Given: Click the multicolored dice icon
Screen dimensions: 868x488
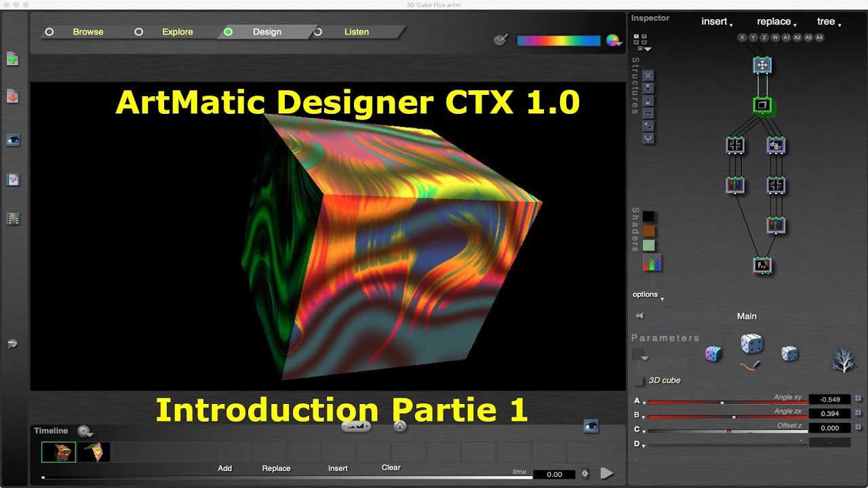Looking at the screenshot, I should point(713,354).
